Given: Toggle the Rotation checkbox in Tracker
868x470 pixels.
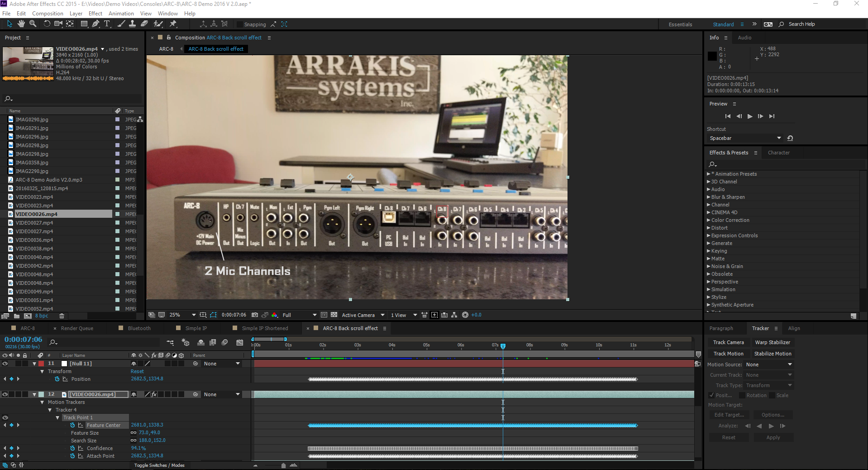Looking at the screenshot, I should point(742,395).
